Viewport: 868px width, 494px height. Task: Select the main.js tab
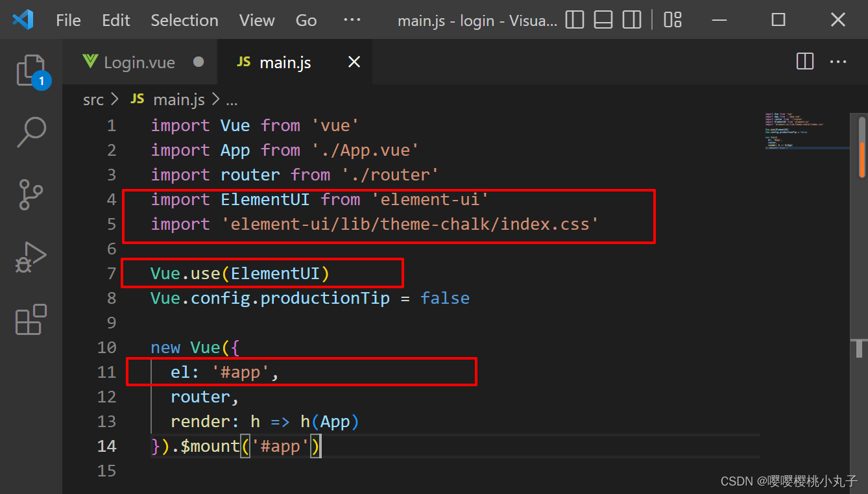(295, 62)
